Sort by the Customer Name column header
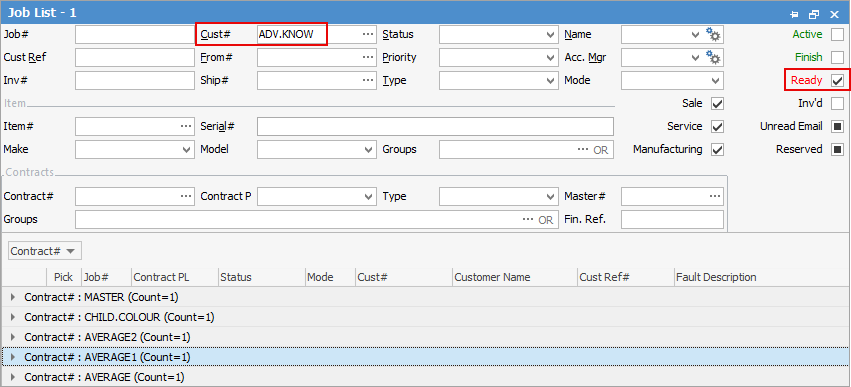The width and height of the screenshot is (851, 387). (x=515, y=277)
